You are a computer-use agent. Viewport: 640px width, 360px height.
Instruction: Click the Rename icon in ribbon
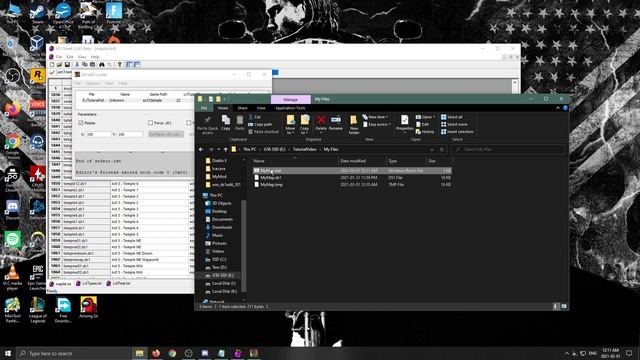click(336, 120)
